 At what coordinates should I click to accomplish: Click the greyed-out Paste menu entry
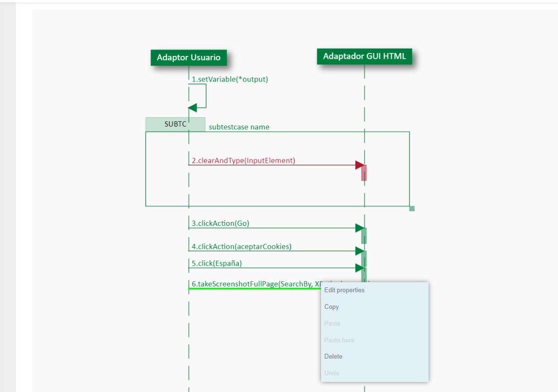click(333, 324)
